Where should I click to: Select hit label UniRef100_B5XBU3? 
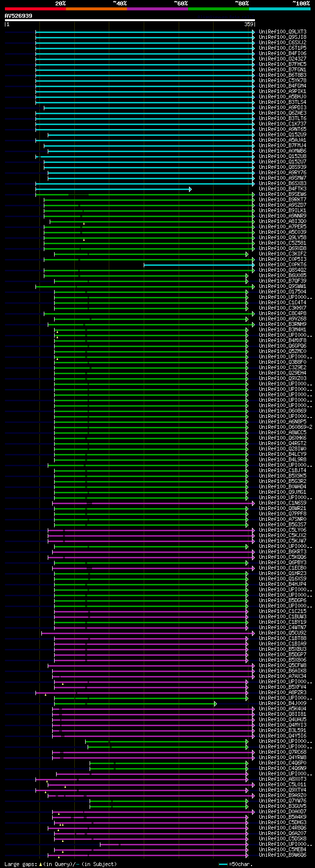click(283, 649)
